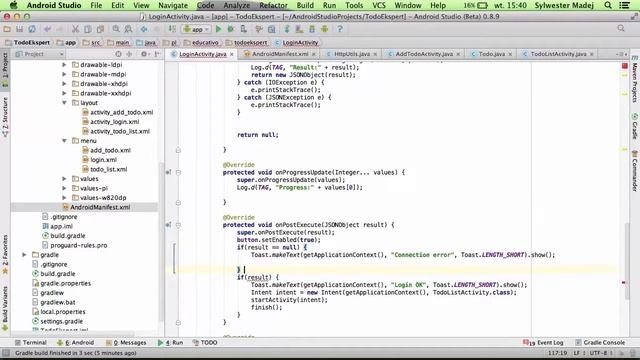This screenshot has width=640, height=360.
Task: Click the Back navigation arrow
Action: 144,29
